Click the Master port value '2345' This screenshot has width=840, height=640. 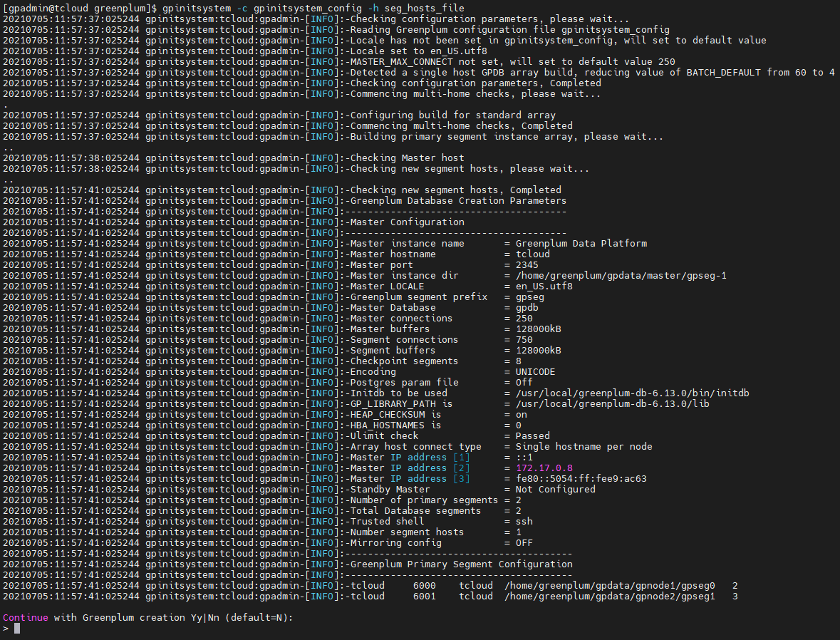pyautogui.click(x=527, y=265)
